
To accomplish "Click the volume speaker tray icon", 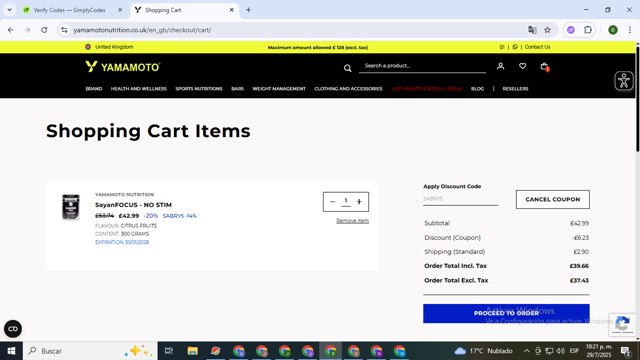I will (560, 351).
